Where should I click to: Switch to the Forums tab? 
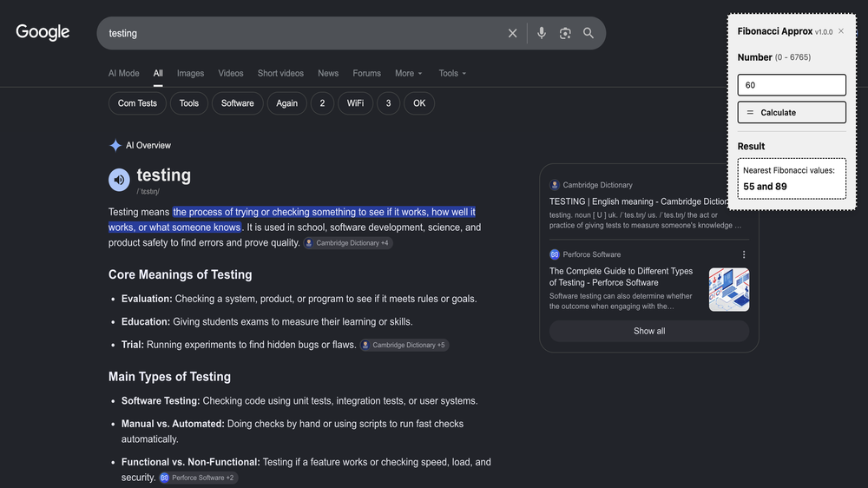click(366, 73)
